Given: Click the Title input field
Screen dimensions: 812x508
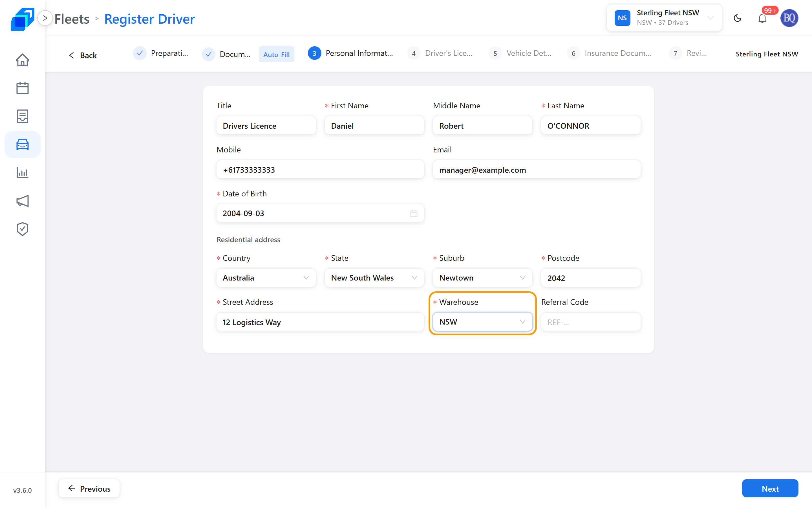Looking at the screenshot, I should [x=266, y=126].
